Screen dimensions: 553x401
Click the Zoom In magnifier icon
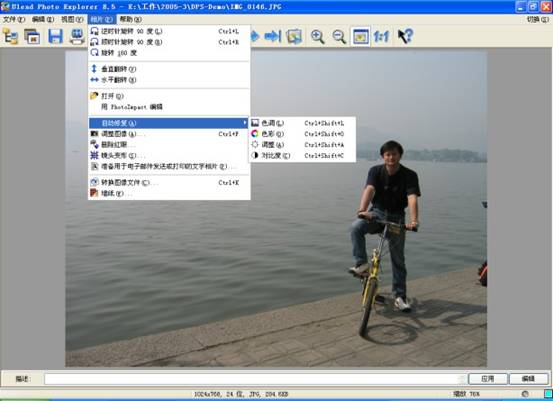click(x=317, y=36)
